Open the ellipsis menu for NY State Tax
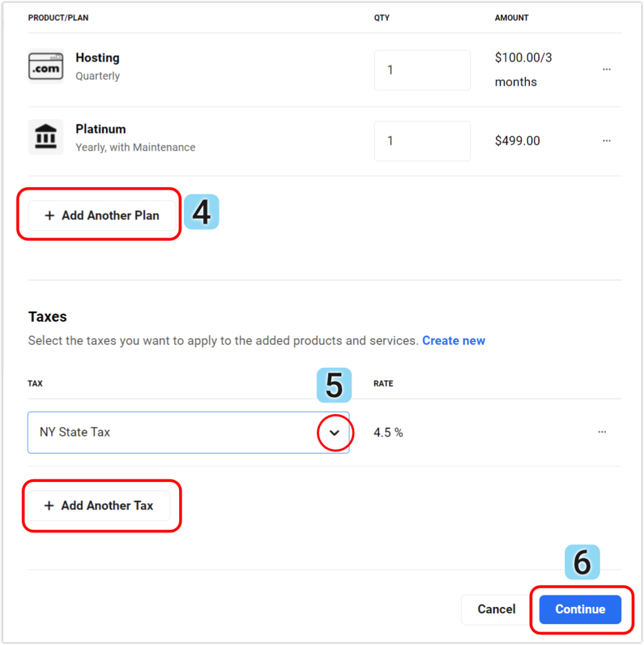The height and width of the screenshot is (645, 644). tap(602, 432)
